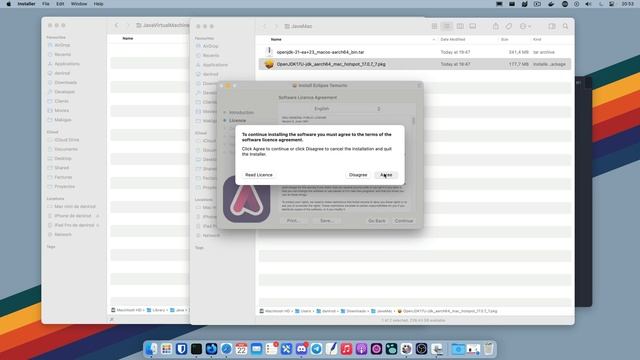Open Discord from the Dock
Viewport: 640px width, 360px height.
coord(301,349)
